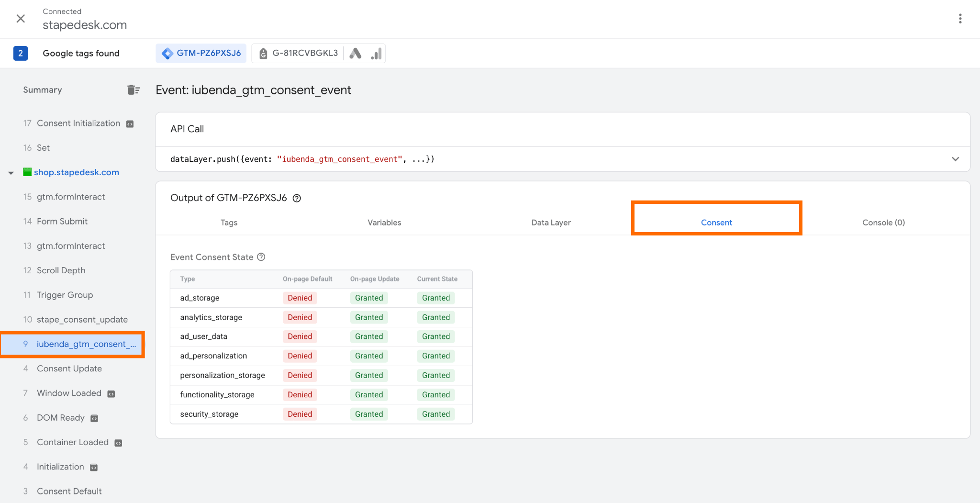Expand the dataLayer.push API call chevron

(x=955, y=159)
